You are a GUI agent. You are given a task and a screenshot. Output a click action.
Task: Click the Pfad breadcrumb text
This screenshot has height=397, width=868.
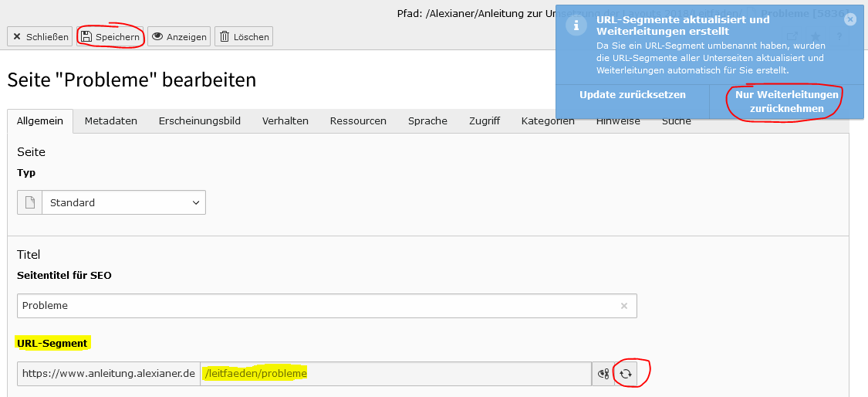[623, 14]
